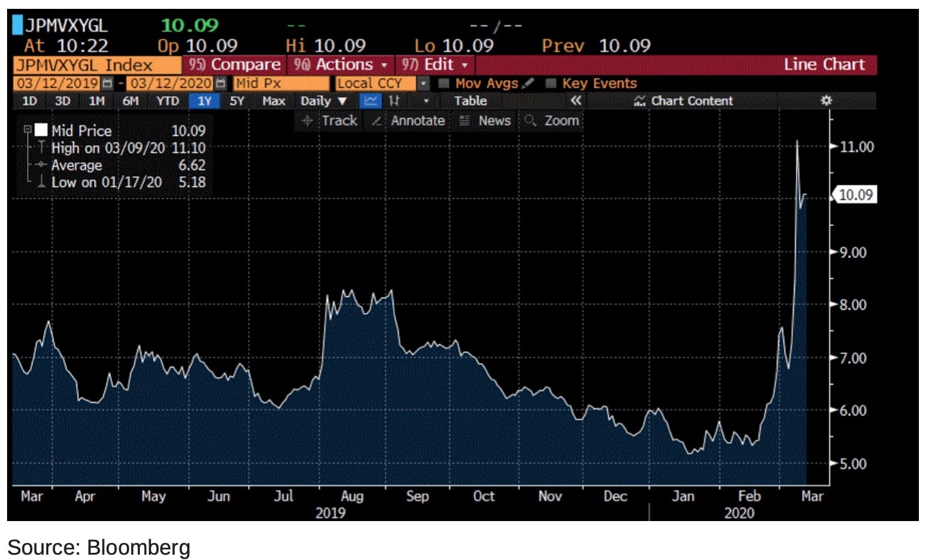
Task: Open the Daily periodicity dropdown
Action: point(323,101)
